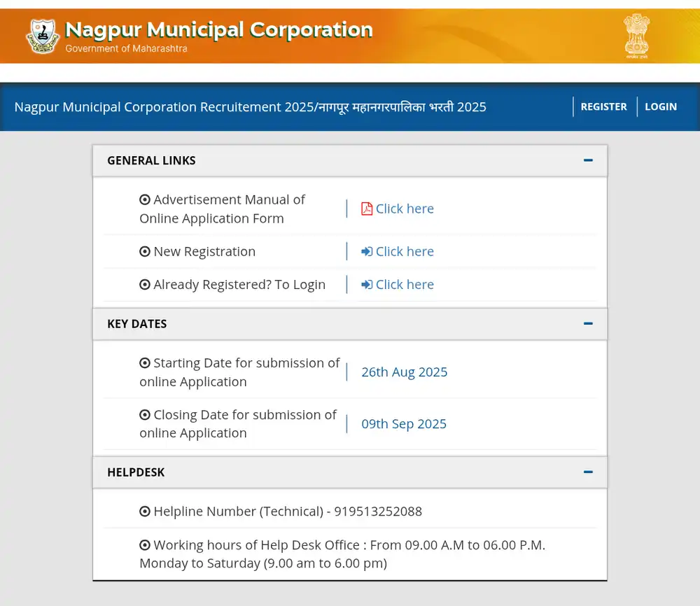This screenshot has width=700, height=606.
Task: Click bullet icon beside Helpline Number
Action: 145,511
